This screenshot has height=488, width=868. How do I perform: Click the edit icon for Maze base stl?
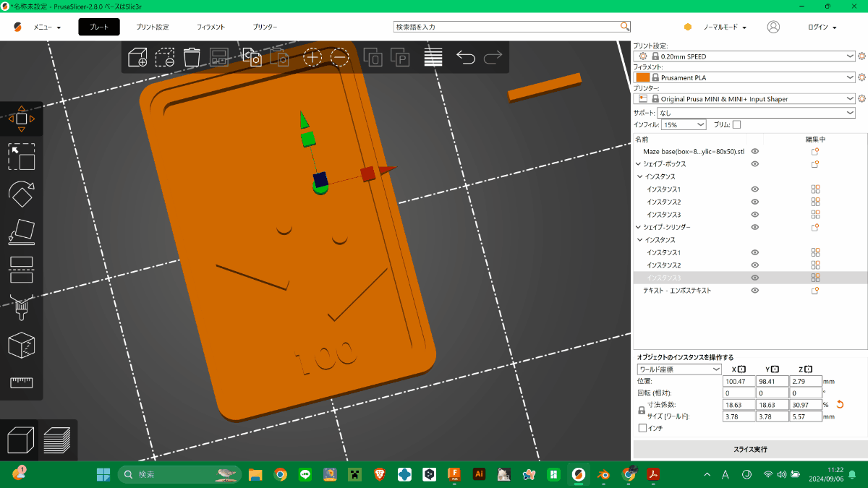(x=814, y=152)
